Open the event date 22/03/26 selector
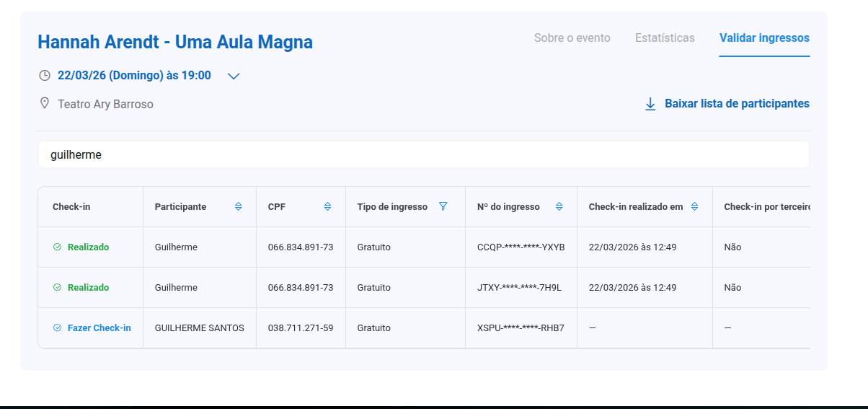868x409 pixels. coord(134,76)
